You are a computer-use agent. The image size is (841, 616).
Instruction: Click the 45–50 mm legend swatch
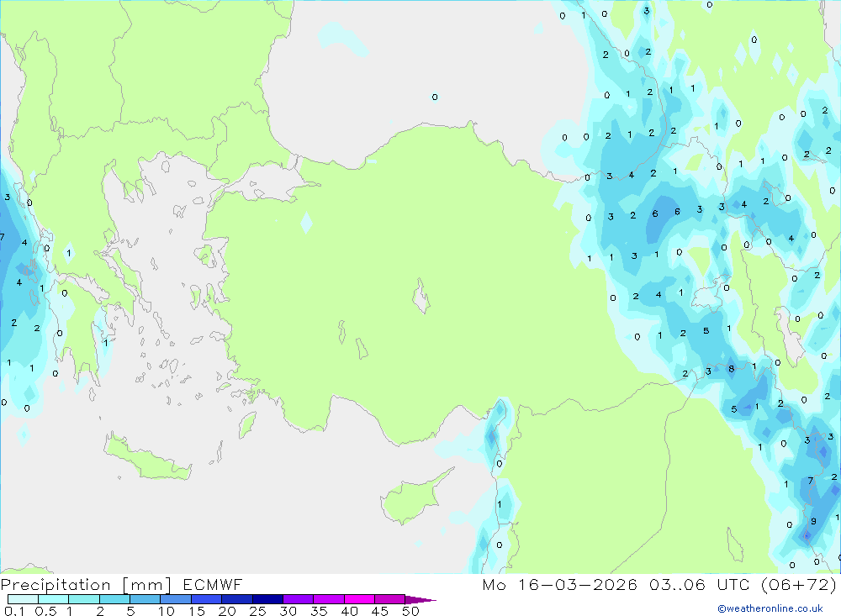click(x=390, y=599)
